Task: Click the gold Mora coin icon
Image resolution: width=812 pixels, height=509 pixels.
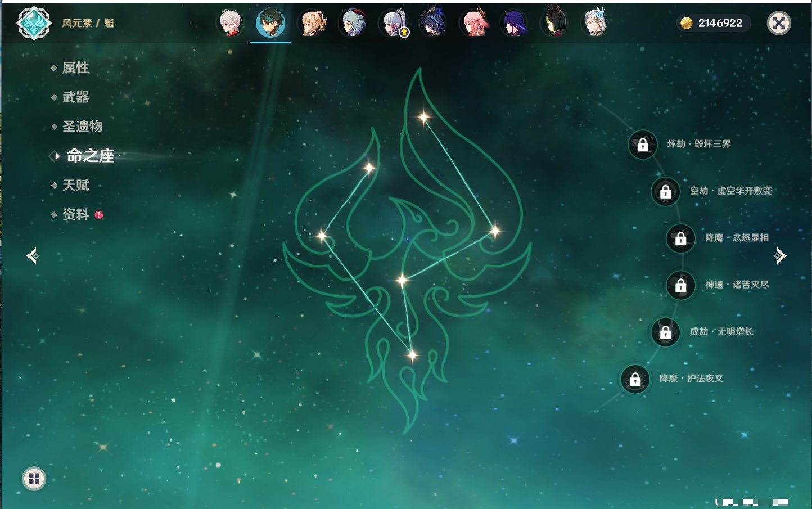Action: tap(687, 23)
